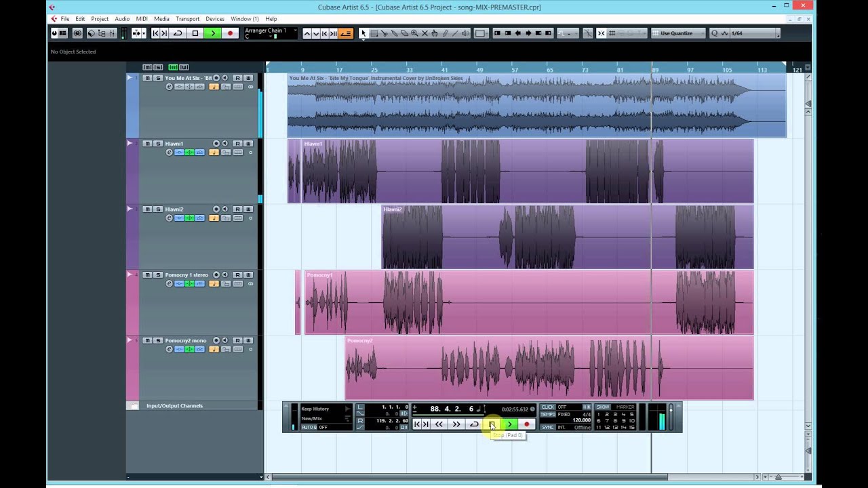Toggle Write automation on Hlavni2 track
868x488 pixels.
pos(248,209)
